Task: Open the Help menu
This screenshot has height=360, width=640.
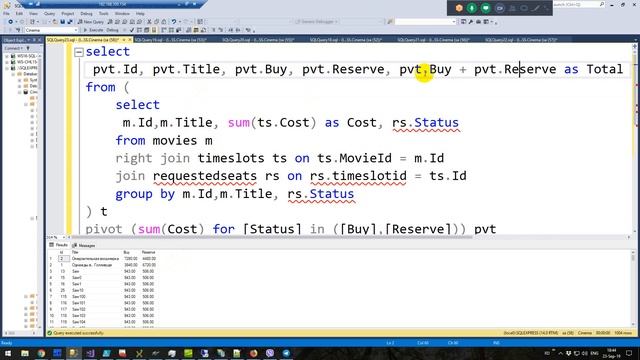Action: [140, 13]
